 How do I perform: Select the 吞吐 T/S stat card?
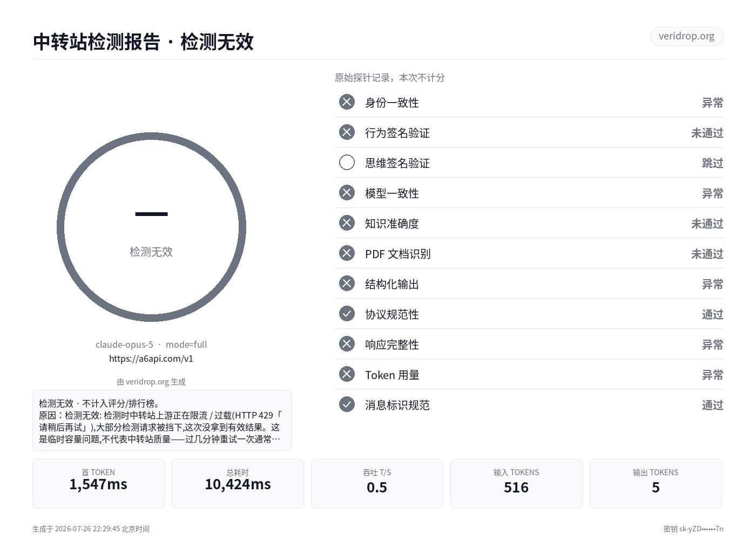[x=377, y=483]
